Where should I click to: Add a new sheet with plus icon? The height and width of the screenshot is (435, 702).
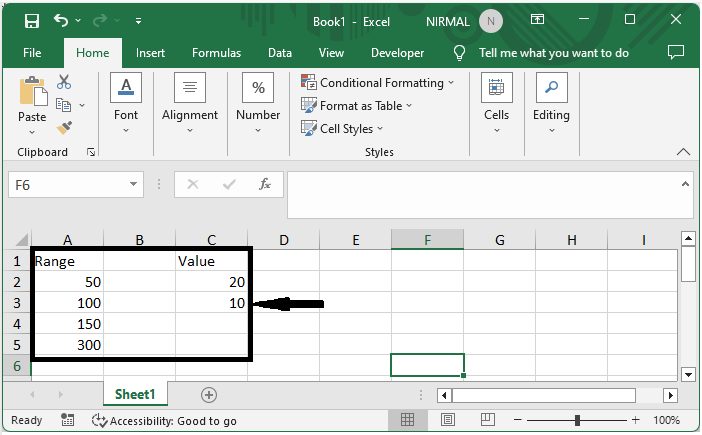click(x=208, y=394)
